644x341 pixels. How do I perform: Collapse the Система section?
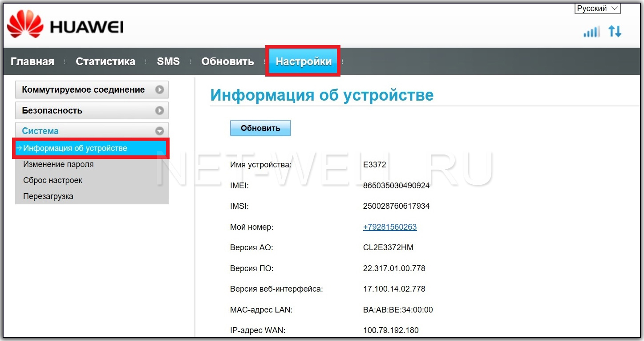pyautogui.click(x=92, y=131)
